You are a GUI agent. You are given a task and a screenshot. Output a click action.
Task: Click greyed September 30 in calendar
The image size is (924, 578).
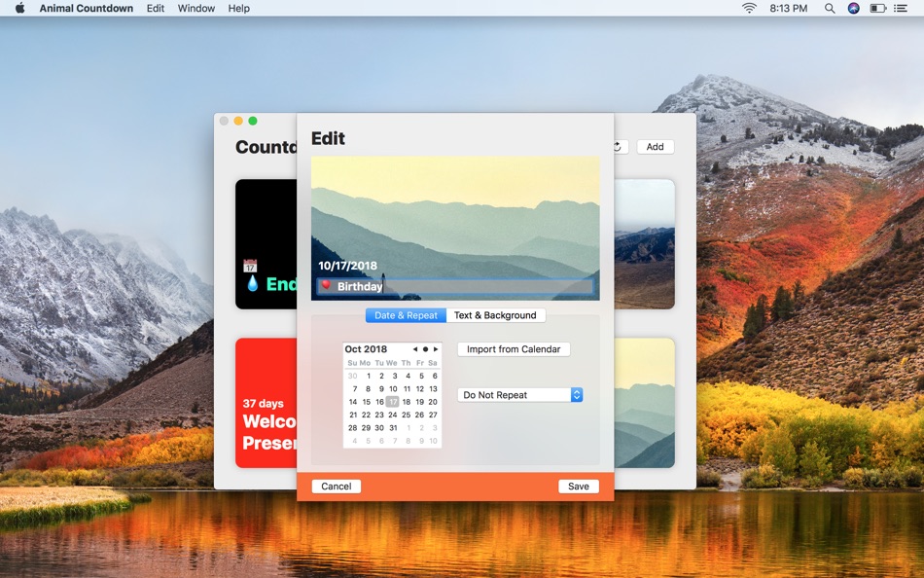352,376
